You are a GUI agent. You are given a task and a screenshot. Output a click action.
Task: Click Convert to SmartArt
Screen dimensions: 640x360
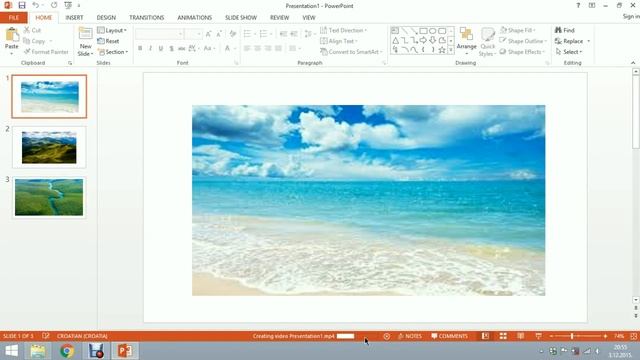pos(351,52)
